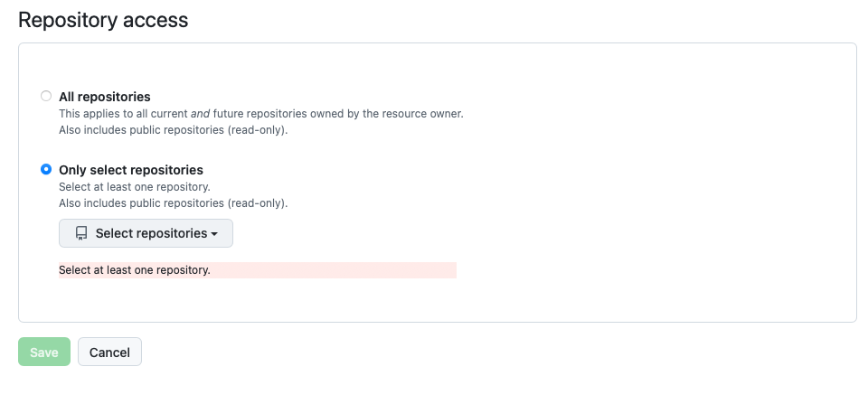Click the caret arrow on Select repositories
Screen dimensions: 868x395
pos(214,234)
